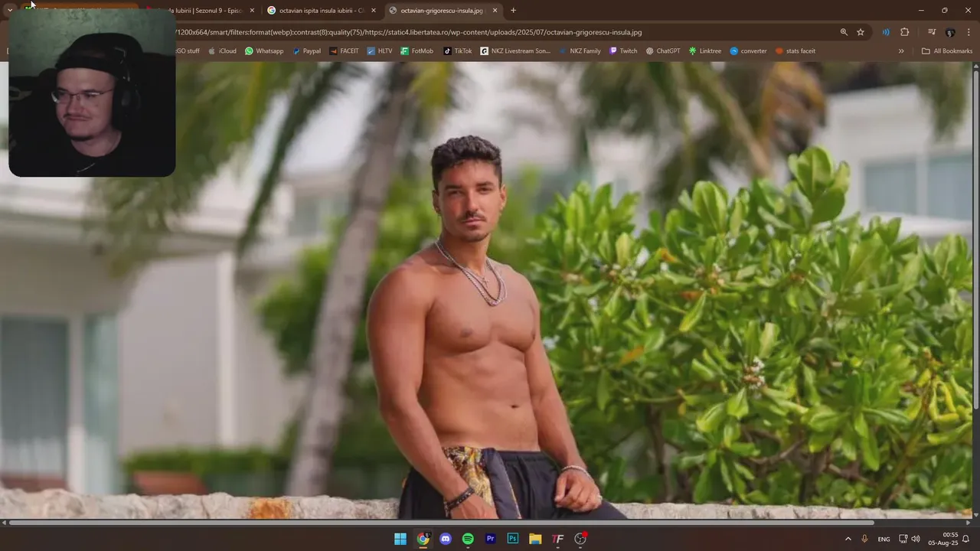Click the Chrome taskbar icon
This screenshot has width=980, height=551.
tap(423, 539)
